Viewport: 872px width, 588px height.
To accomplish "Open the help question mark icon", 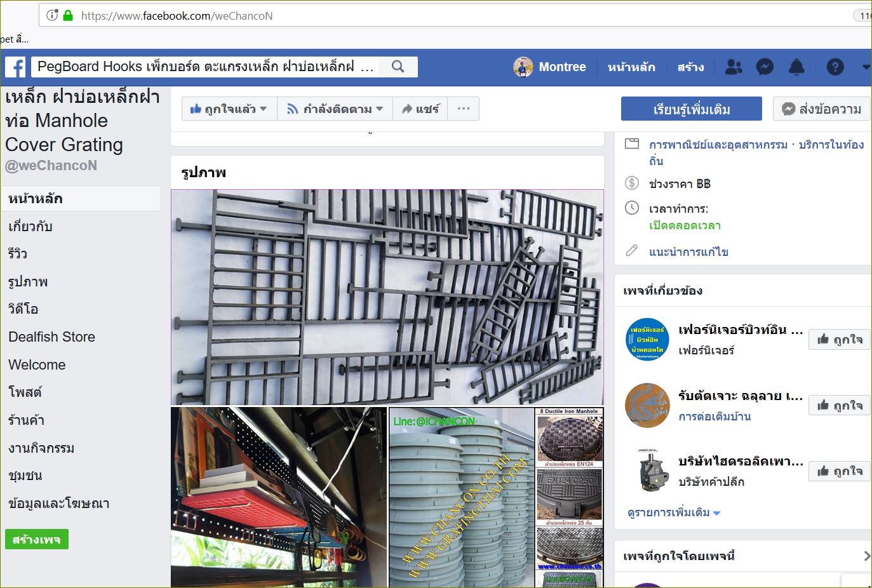I will coord(835,67).
